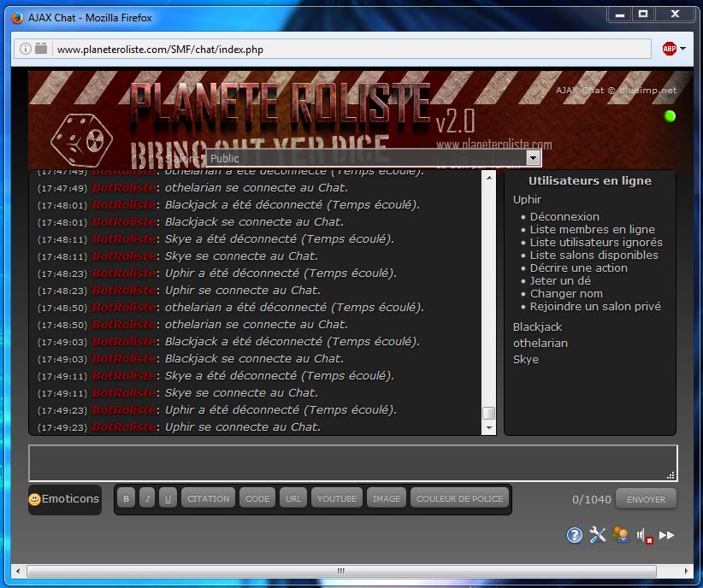Open the help icon with question mark
This screenshot has width=703, height=588.
click(x=575, y=535)
